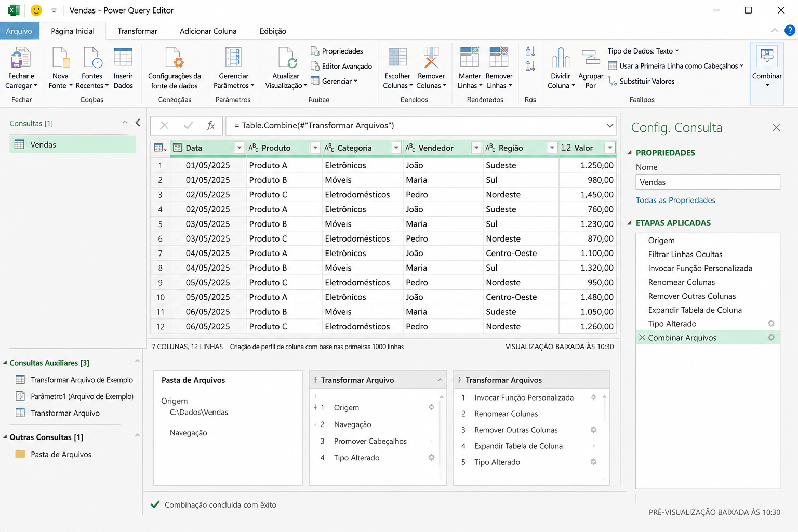Image resolution: width=798 pixels, height=532 pixels.
Task: Expand the formula bar with the chevron
Action: tap(609, 125)
